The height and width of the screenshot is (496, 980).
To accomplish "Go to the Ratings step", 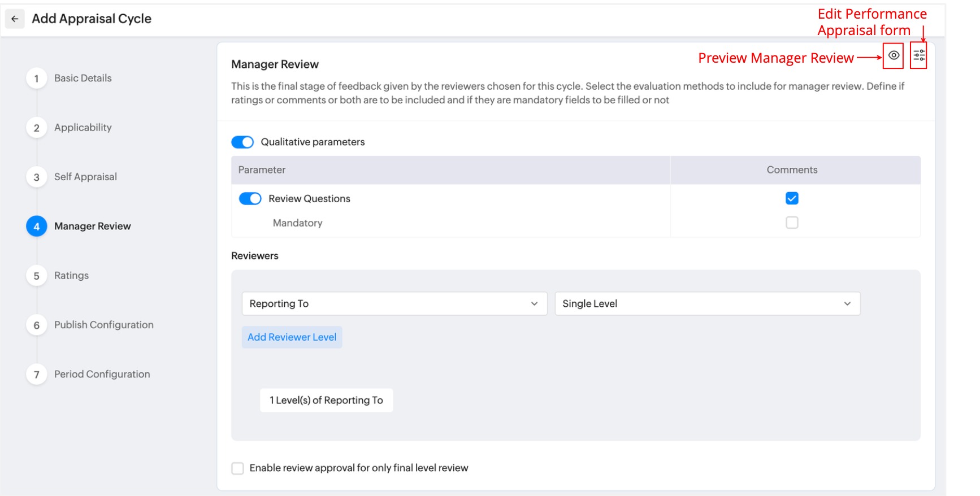I will tap(71, 276).
